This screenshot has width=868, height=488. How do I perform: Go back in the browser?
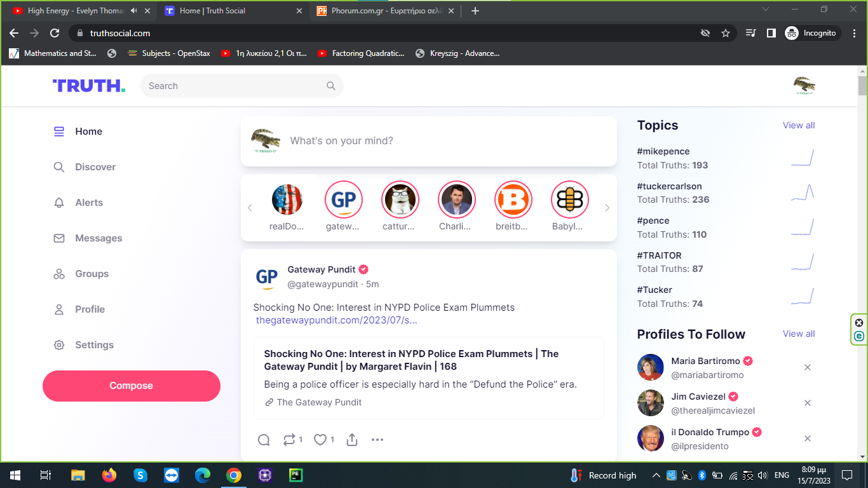[14, 33]
